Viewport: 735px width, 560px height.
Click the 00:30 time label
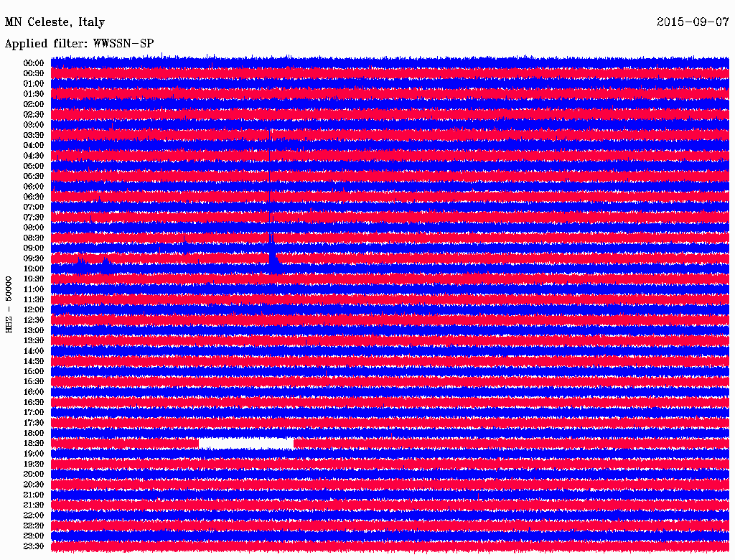(x=34, y=73)
